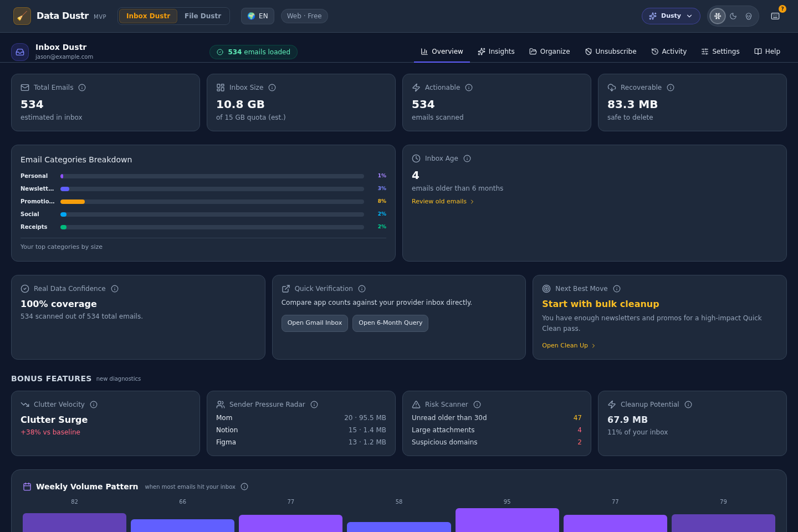Click info icon beside Real Data Confidence
The image size is (798, 532).
(x=115, y=289)
